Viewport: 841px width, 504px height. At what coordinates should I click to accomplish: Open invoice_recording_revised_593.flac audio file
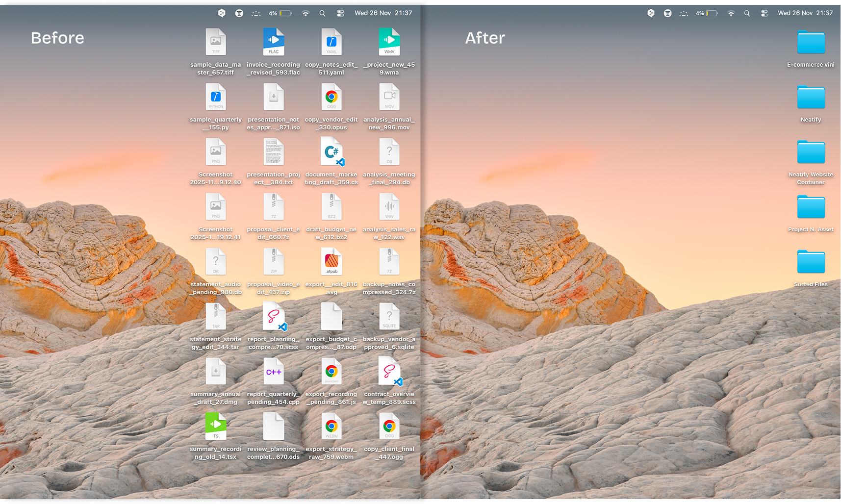[x=273, y=42]
